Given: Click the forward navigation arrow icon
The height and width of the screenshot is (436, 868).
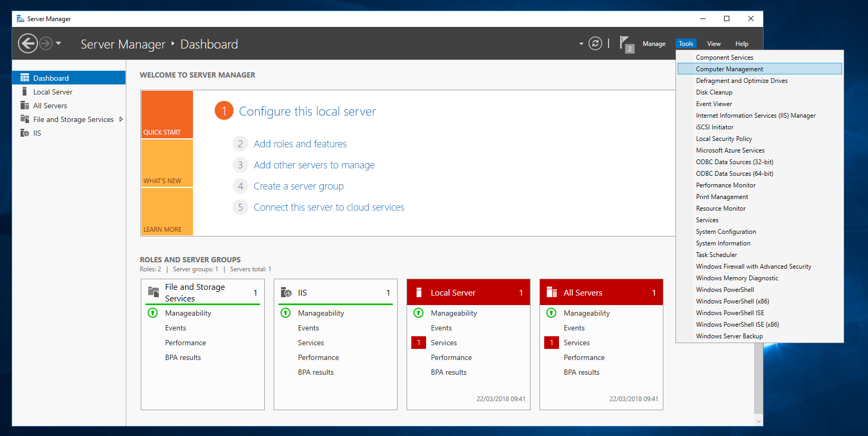Looking at the screenshot, I should (x=46, y=43).
